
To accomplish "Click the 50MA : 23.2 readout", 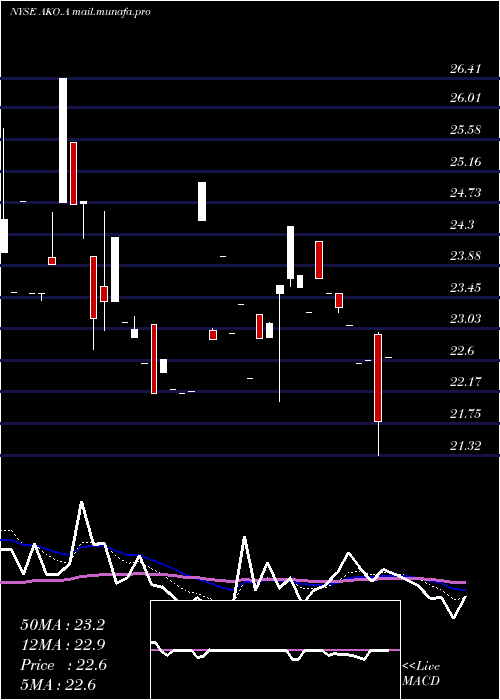I will (x=62, y=625).
